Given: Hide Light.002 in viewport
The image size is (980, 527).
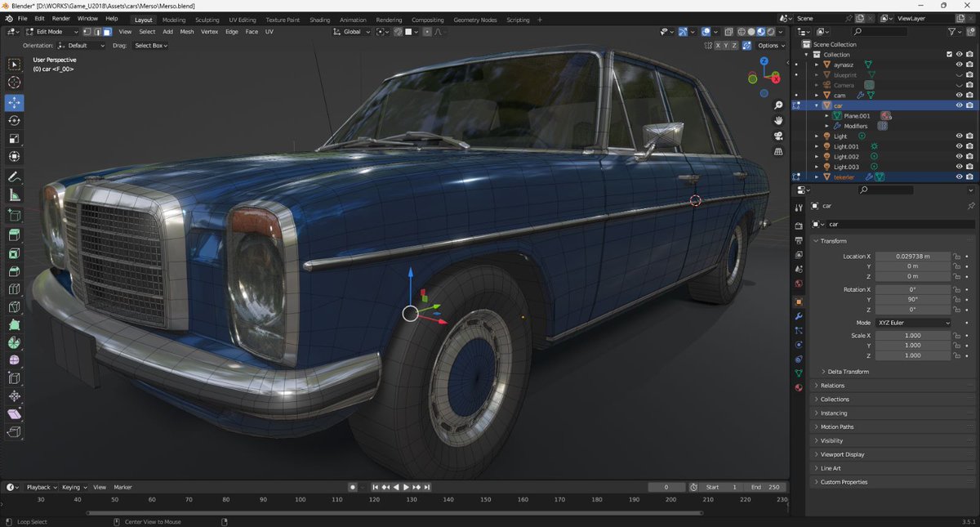Looking at the screenshot, I should click(959, 156).
